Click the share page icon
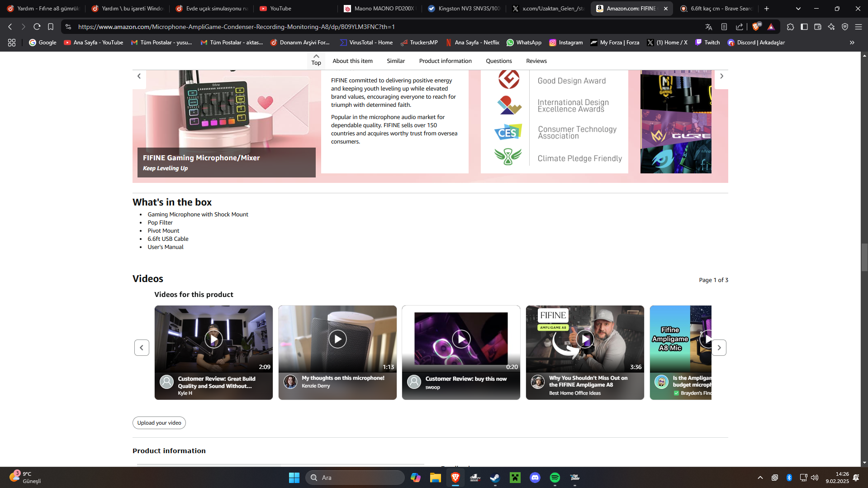868x488 pixels. point(740,27)
